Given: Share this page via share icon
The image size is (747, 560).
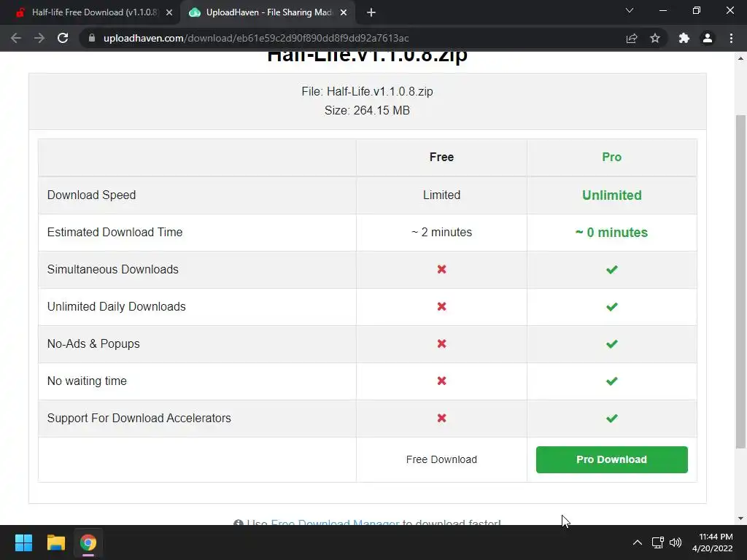Looking at the screenshot, I should tap(632, 38).
